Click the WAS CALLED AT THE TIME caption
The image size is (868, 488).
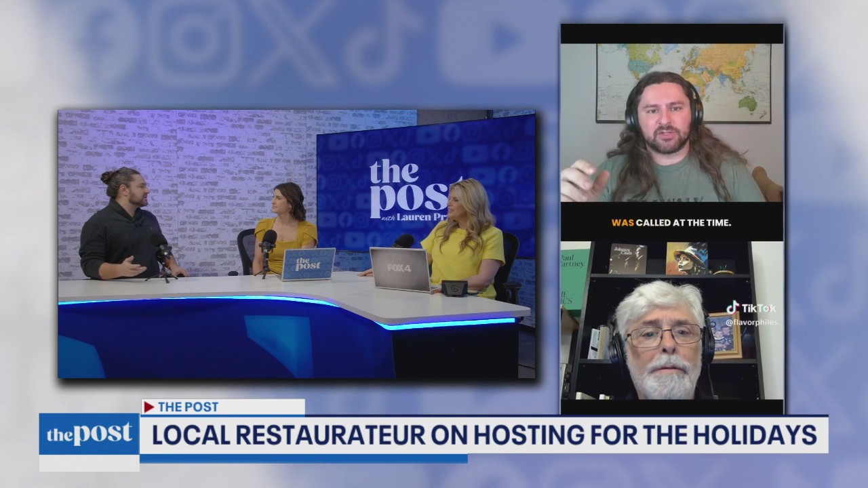pos(671,222)
